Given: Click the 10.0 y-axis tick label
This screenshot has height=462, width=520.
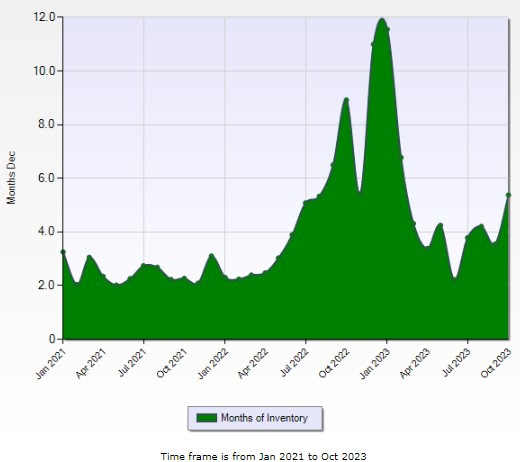Looking at the screenshot, I should coord(44,71).
